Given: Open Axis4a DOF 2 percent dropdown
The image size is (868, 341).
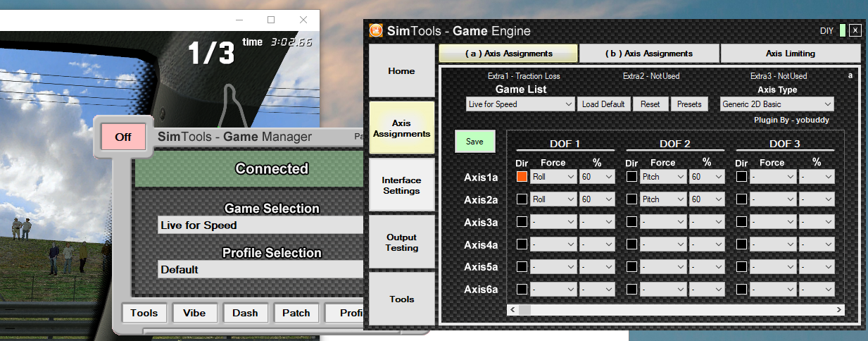Looking at the screenshot, I should click(706, 244).
